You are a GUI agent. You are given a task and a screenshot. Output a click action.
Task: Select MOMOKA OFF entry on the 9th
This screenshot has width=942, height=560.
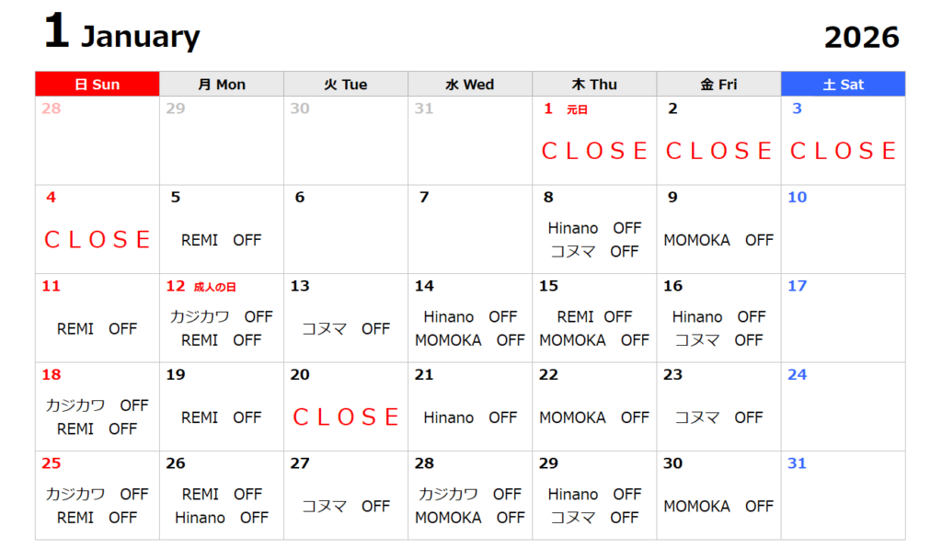(718, 240)
